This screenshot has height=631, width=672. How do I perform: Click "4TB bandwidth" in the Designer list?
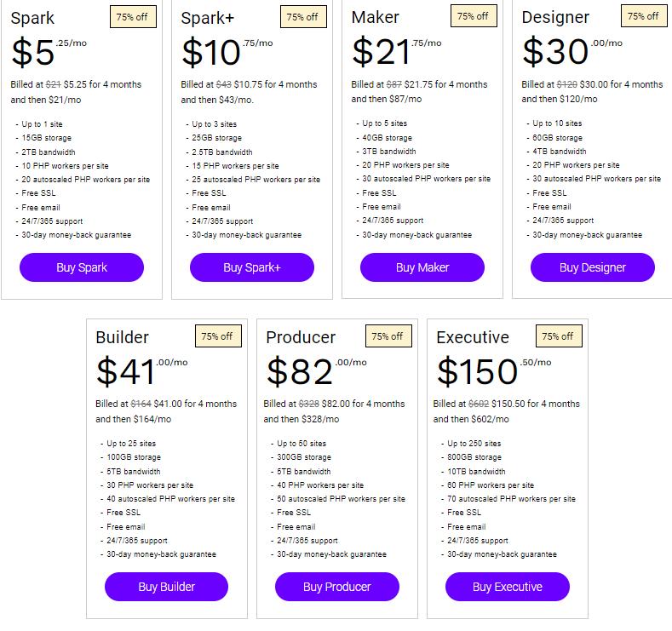click(560, 152)
